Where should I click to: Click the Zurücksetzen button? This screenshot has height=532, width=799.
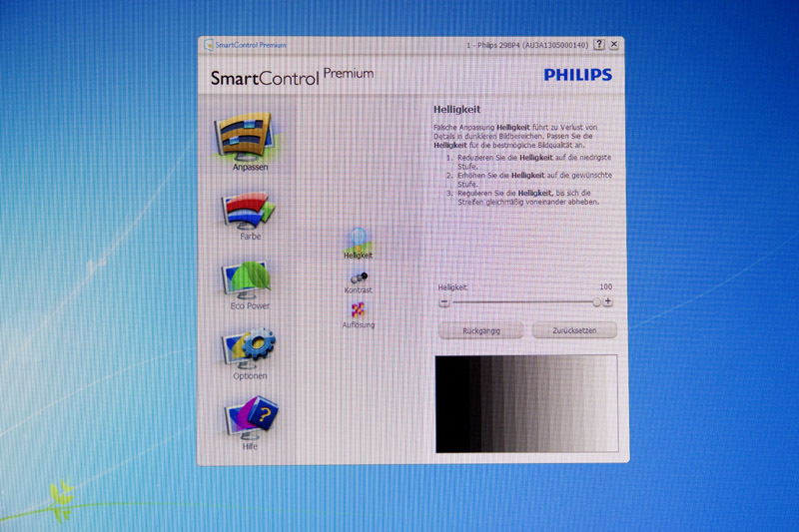pos(574,330)
